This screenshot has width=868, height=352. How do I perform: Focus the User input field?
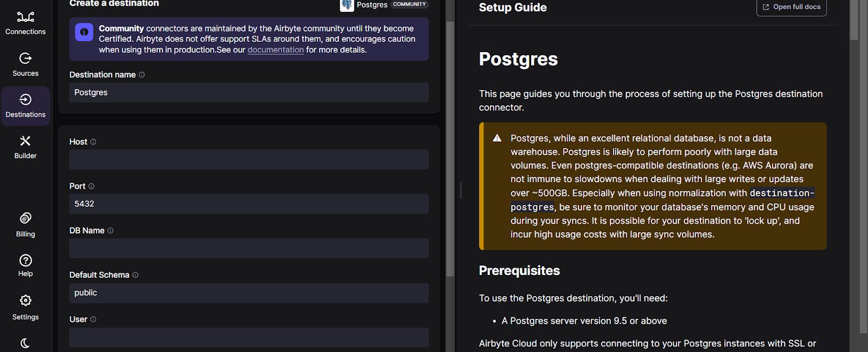pos(249,337)
